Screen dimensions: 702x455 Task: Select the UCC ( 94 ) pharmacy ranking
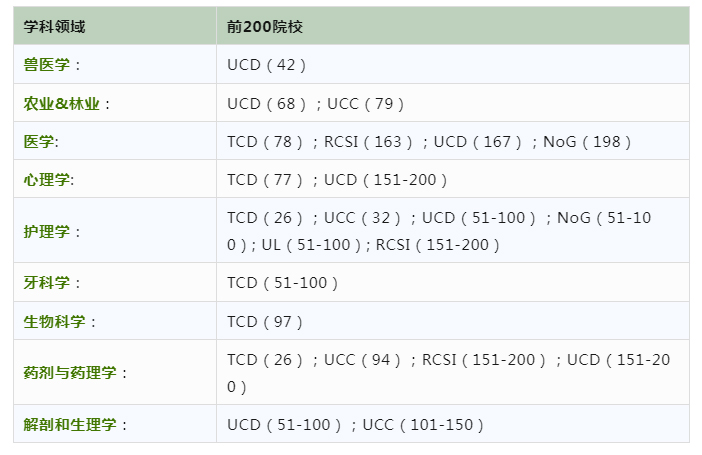click(363, 360)
